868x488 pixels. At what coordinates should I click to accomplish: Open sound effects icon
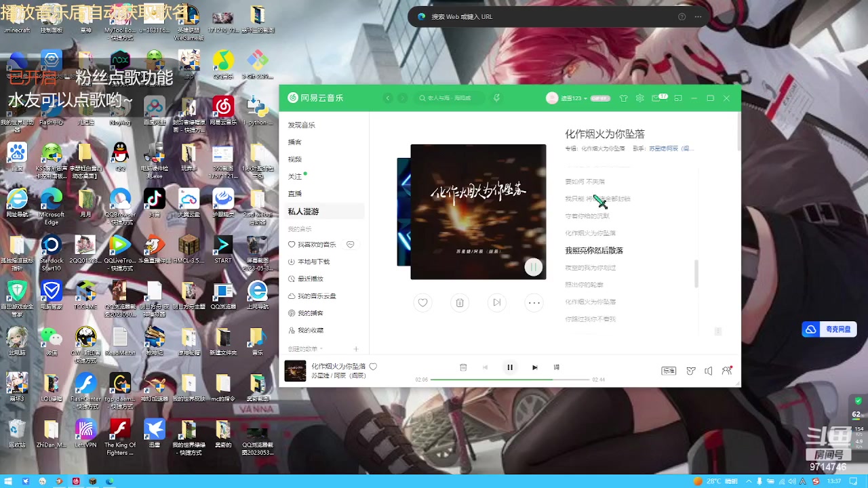[x=691, y=371]
